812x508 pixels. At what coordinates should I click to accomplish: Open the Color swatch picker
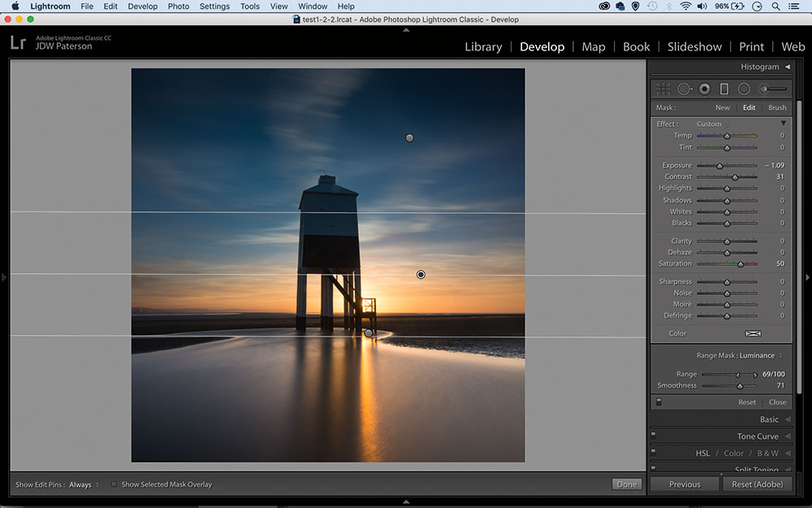click(753, 333)
